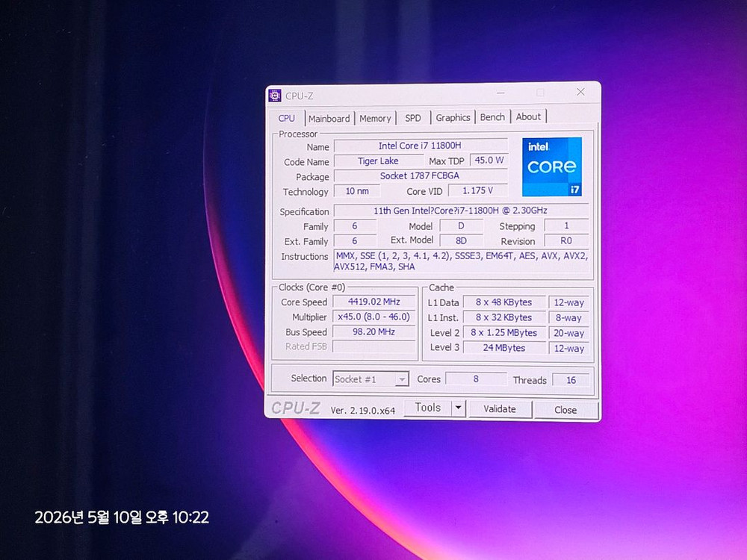
Task: Click the Validate button
Action: 500,409
